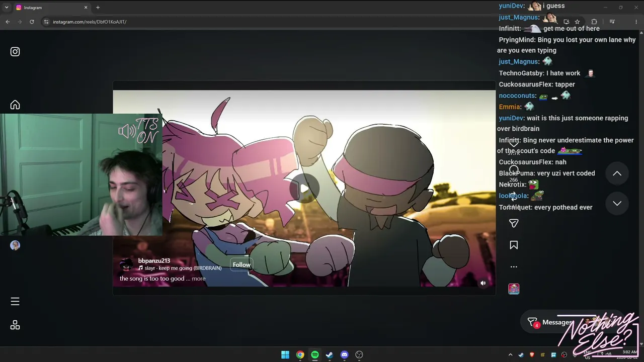The width and height of the screenshot is (644, 362).
Task: Click the Brave icon in the system tray
Action: (x=532, y=355)
